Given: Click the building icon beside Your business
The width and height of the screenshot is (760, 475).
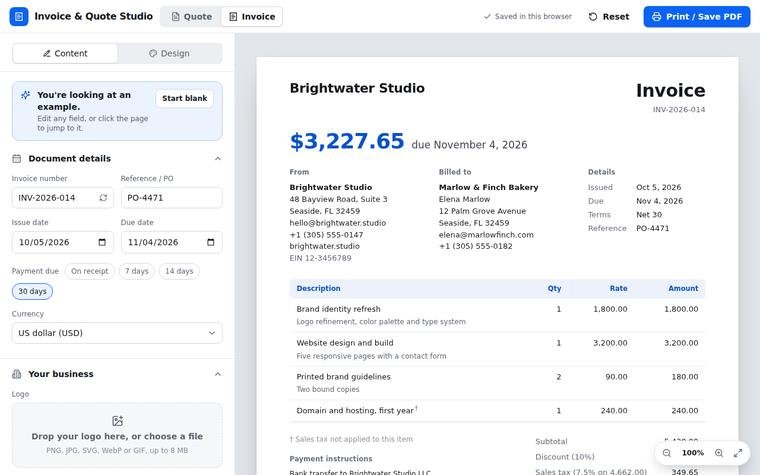Looking at the screenshot, I should pos(16,374).
